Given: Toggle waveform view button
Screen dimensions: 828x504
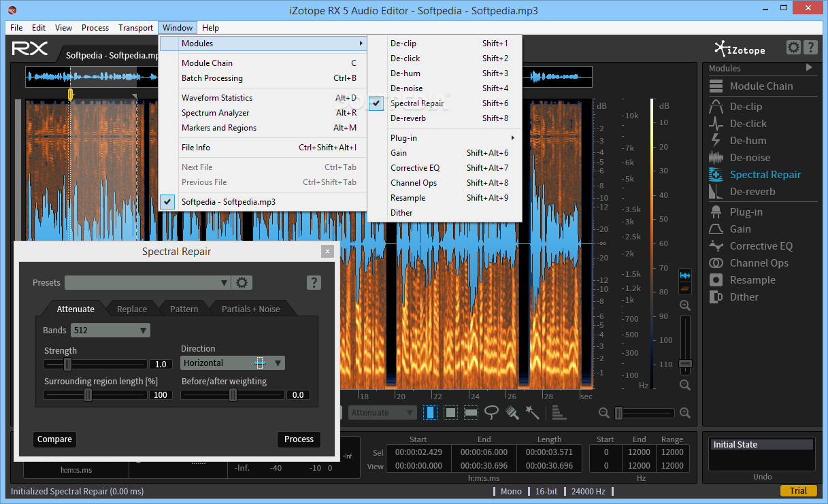Looking at the screenshot, I should (685, 276).
